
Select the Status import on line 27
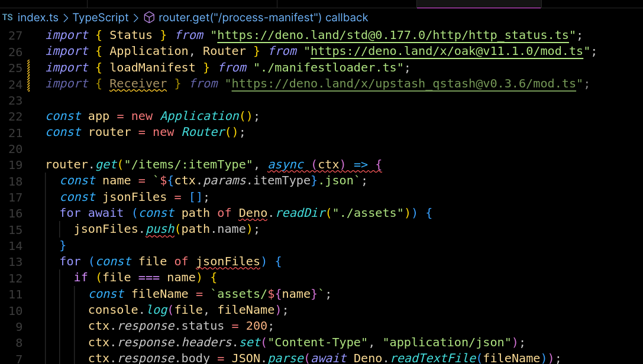(130, 35)
